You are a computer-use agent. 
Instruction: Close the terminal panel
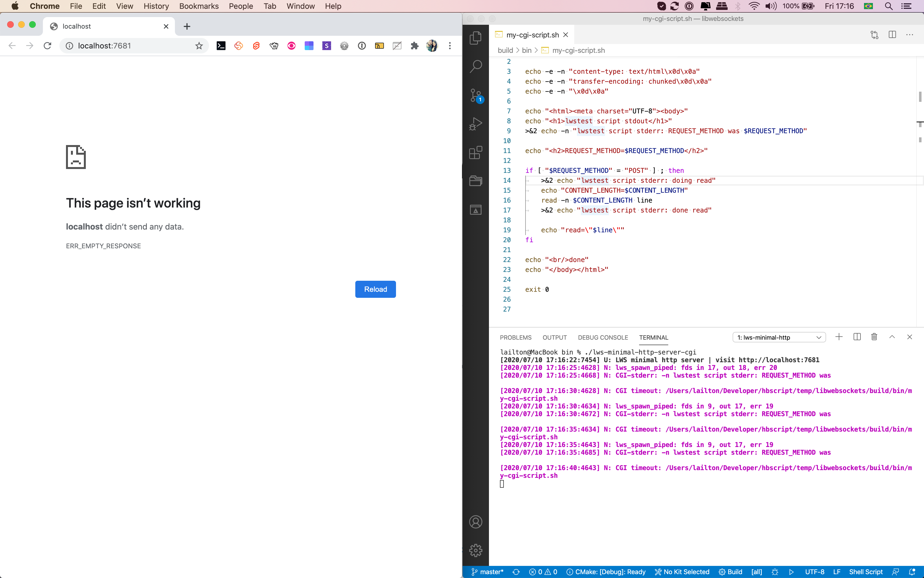point(909,337)
